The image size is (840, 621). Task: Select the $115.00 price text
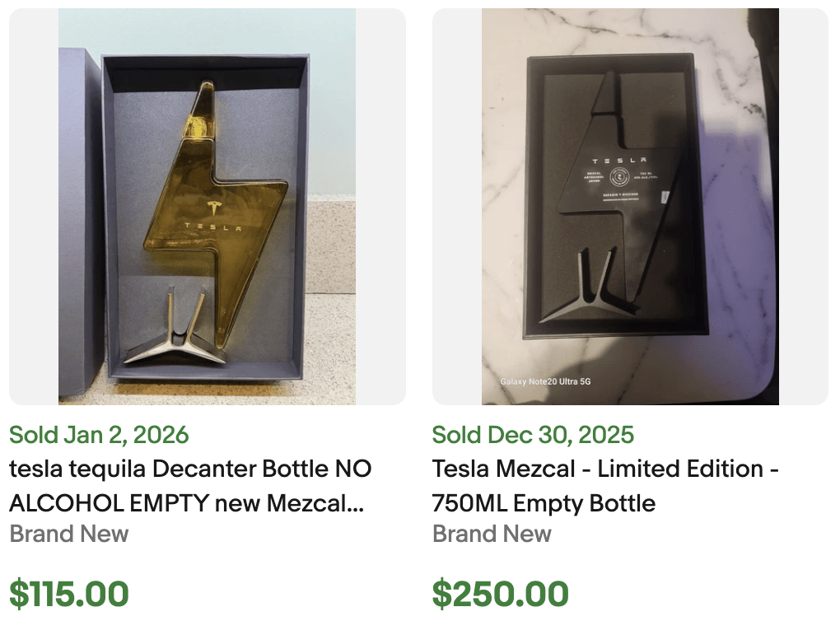(68, 593)
